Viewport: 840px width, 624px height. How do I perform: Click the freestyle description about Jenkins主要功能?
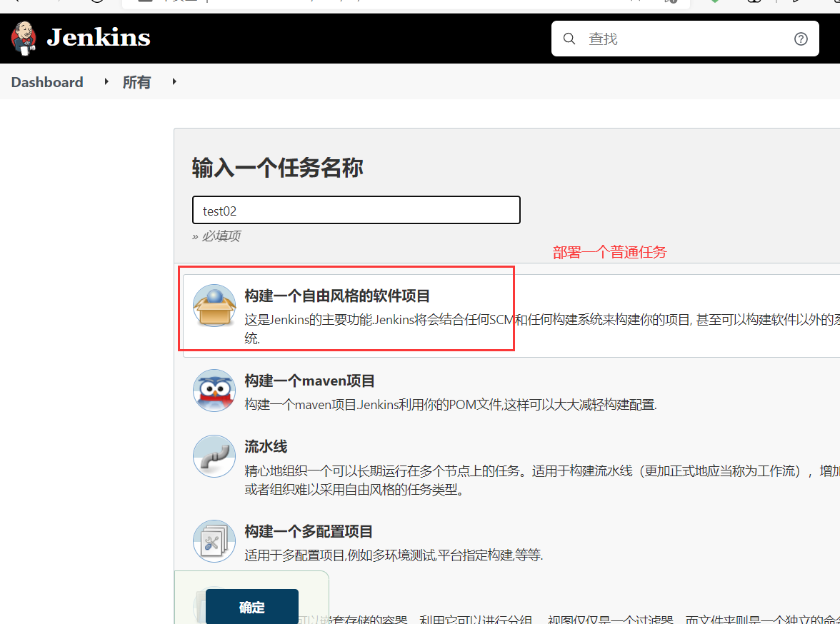click(x=542, y=329)
